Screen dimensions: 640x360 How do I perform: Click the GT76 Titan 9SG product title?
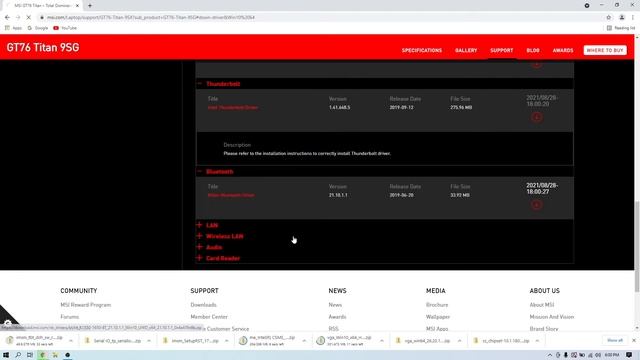point(43,47)
